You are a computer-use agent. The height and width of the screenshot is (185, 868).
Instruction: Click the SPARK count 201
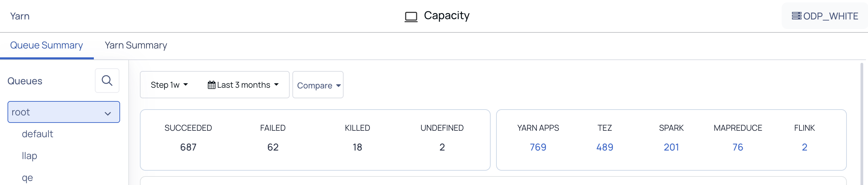tap(671, 147)
